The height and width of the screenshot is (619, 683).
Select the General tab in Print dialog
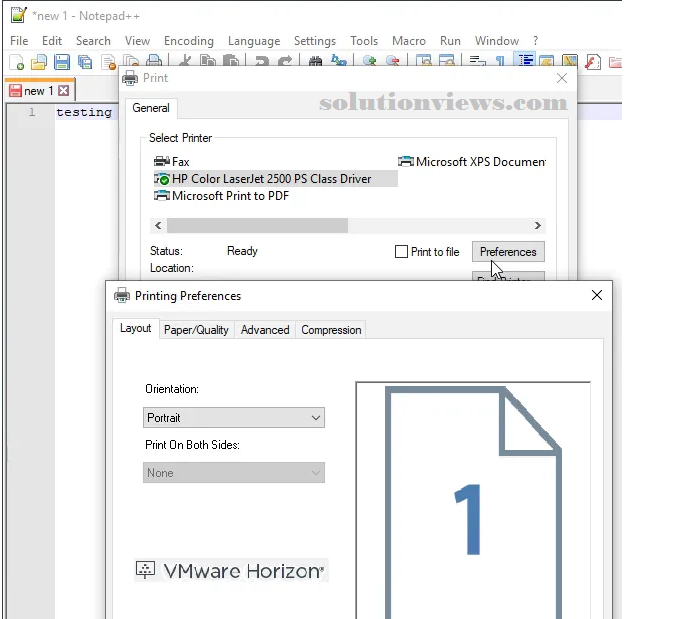coord(151,108)
